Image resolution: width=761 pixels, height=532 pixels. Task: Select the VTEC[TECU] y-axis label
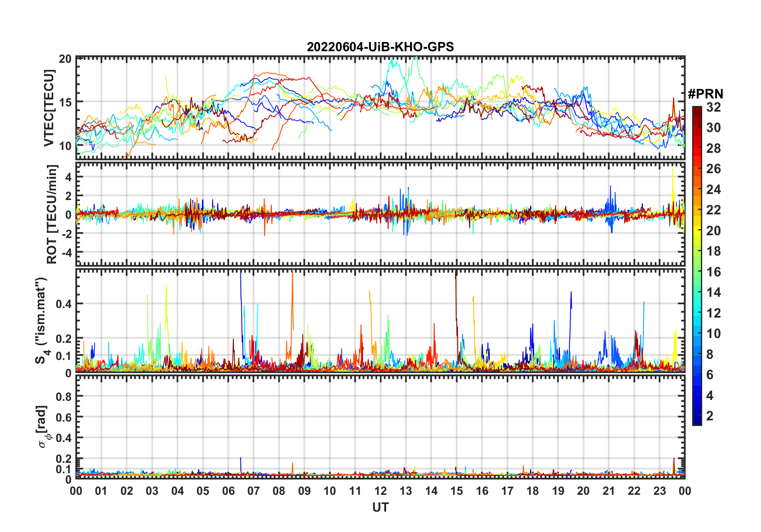click(x=49, y=108)
